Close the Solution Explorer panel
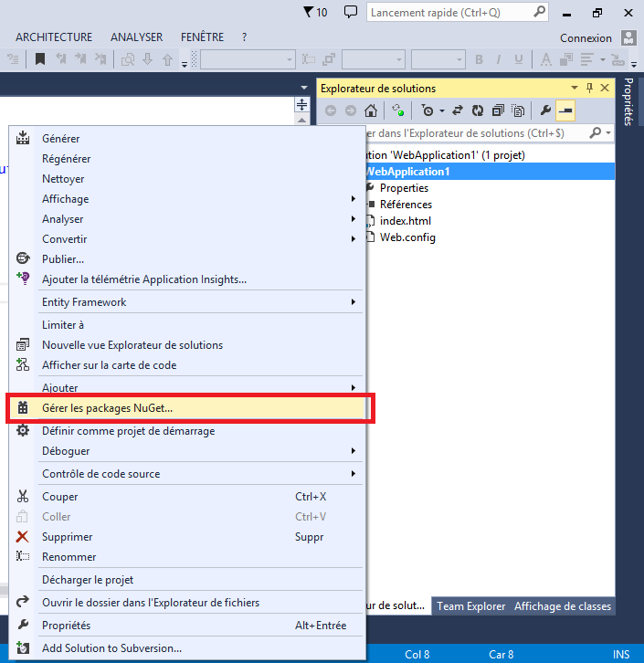 605,88
